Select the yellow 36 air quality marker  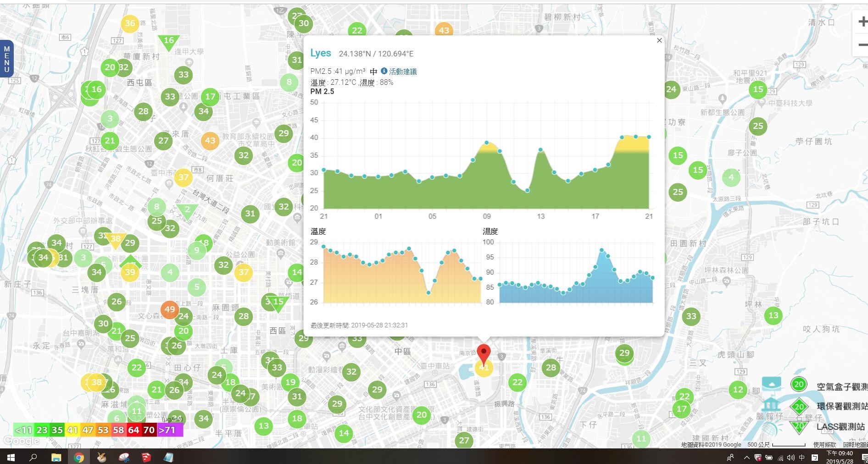130,23
